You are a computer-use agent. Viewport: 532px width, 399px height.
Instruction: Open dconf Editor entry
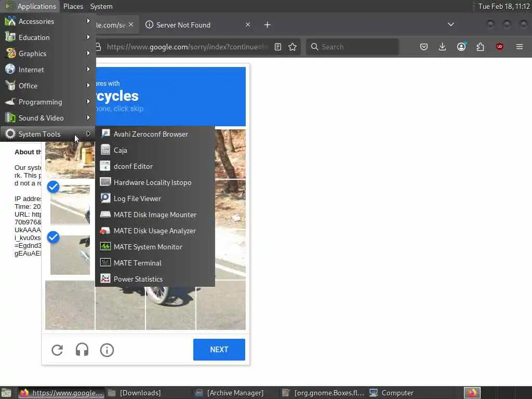[155, 166]
